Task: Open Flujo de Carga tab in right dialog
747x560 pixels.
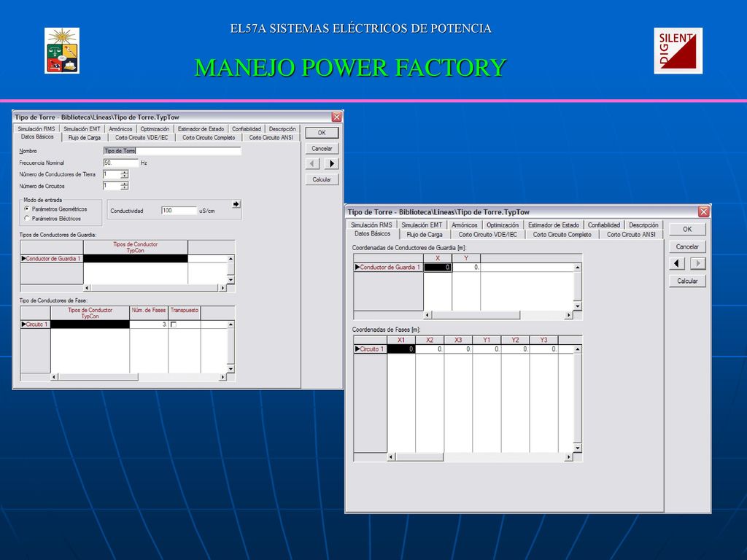Action: [x=425, y=234]
